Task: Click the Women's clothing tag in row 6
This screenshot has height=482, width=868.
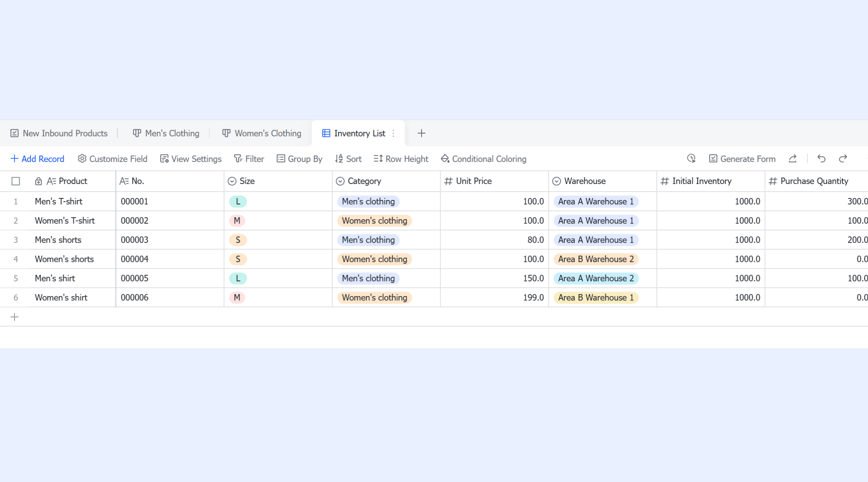Action: point(375,298)
